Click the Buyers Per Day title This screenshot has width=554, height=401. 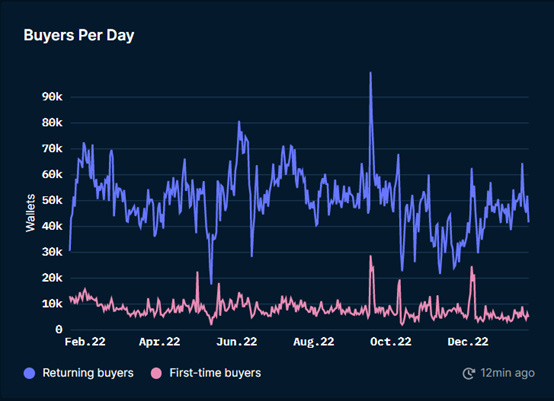click(x=79, y=35)
